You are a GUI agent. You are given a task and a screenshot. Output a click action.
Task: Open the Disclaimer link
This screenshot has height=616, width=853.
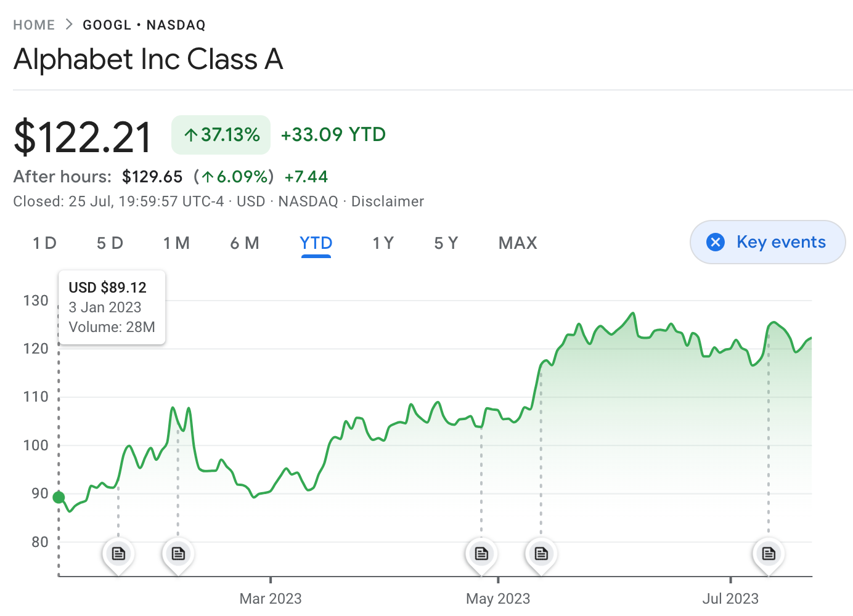(388, 201)
